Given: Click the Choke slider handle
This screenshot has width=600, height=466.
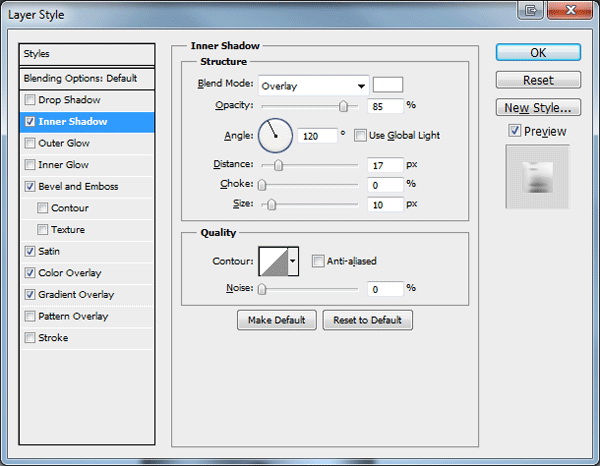Looking at the screenshot, I should 262,185.
